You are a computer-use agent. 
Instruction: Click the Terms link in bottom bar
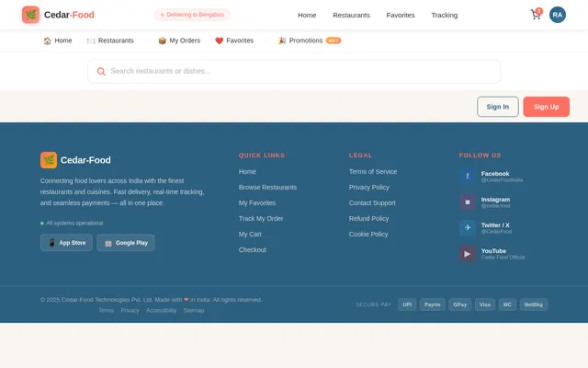(107, 311)
